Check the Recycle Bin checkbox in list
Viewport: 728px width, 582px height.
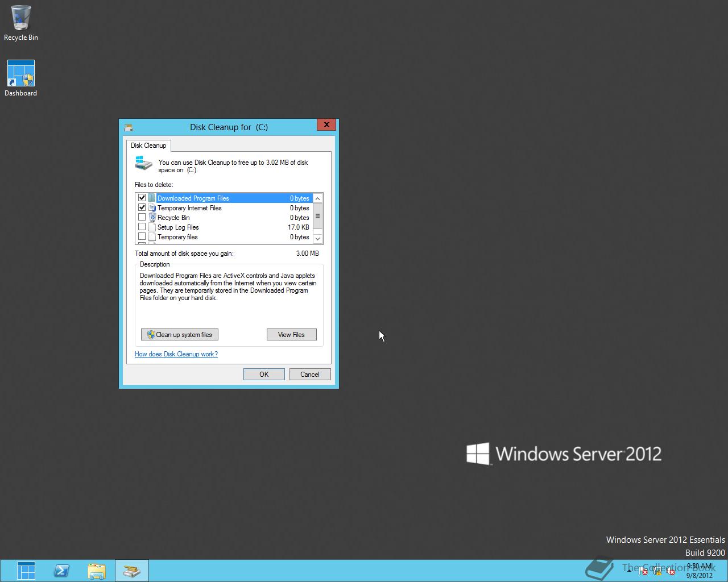click(142, 217)
